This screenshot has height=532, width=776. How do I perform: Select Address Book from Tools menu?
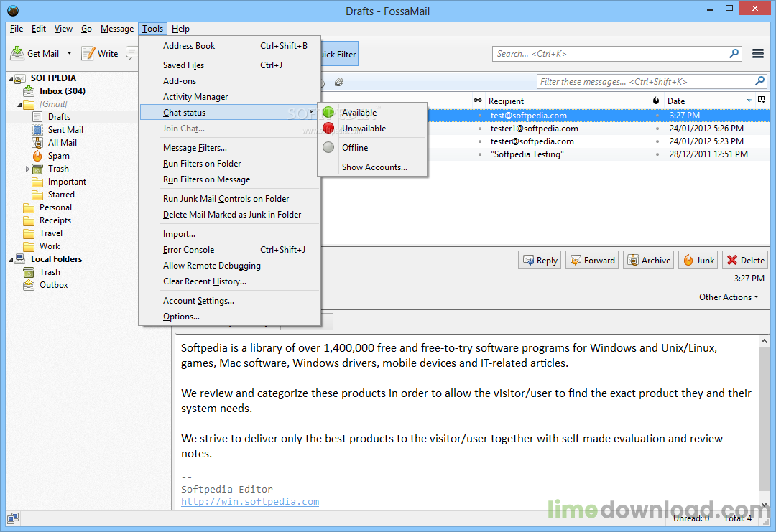pyautogui.click(x=230, y=45)
